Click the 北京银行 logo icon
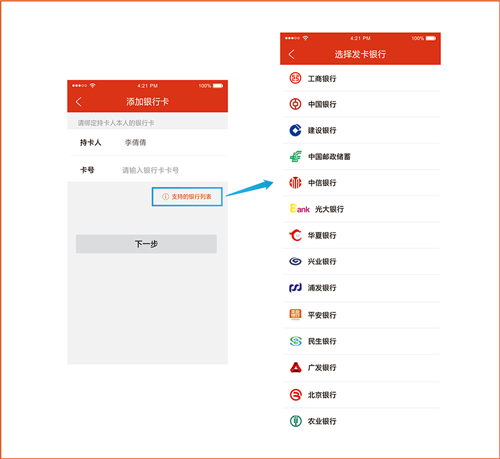The height and width of the screenshot is (459, 500). 295,395
